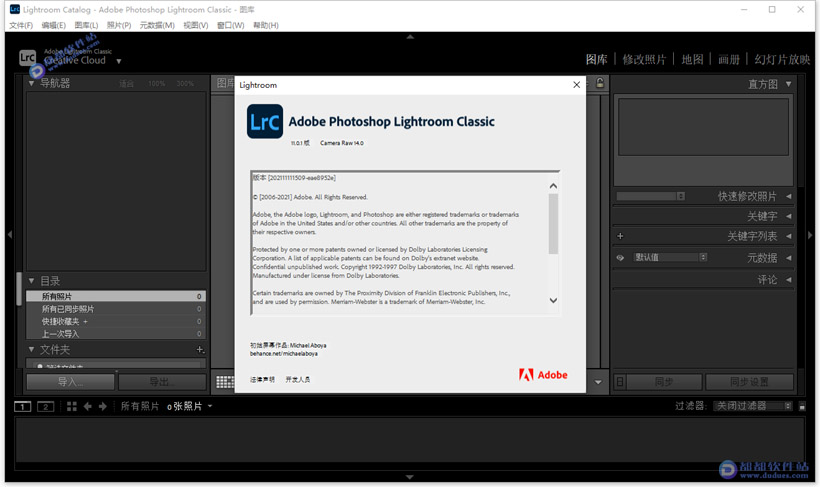Image resolution: width=820 pixels, height=487 pixels.
Task: Switch to the 修改照片 Develop module
Action: click(644, 60)
